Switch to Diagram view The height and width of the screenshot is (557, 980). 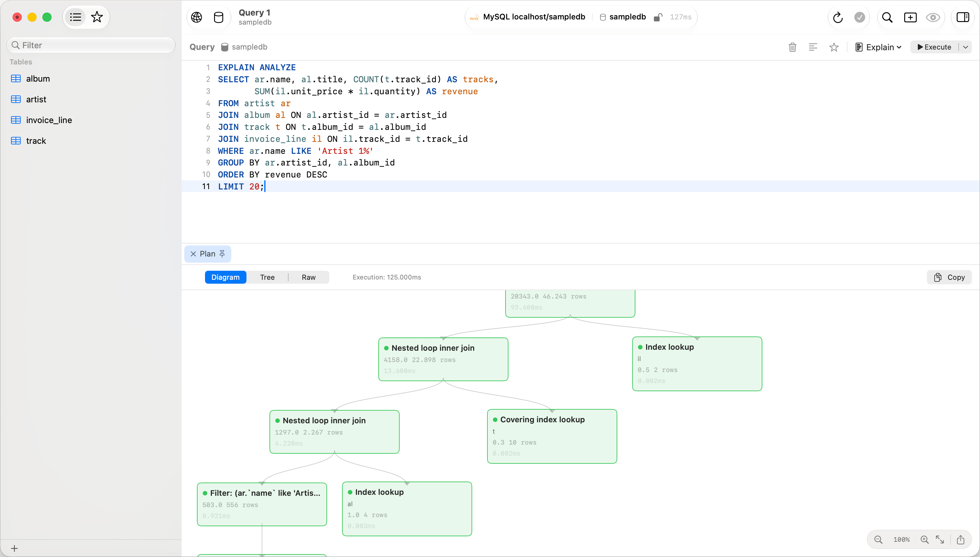225,277
